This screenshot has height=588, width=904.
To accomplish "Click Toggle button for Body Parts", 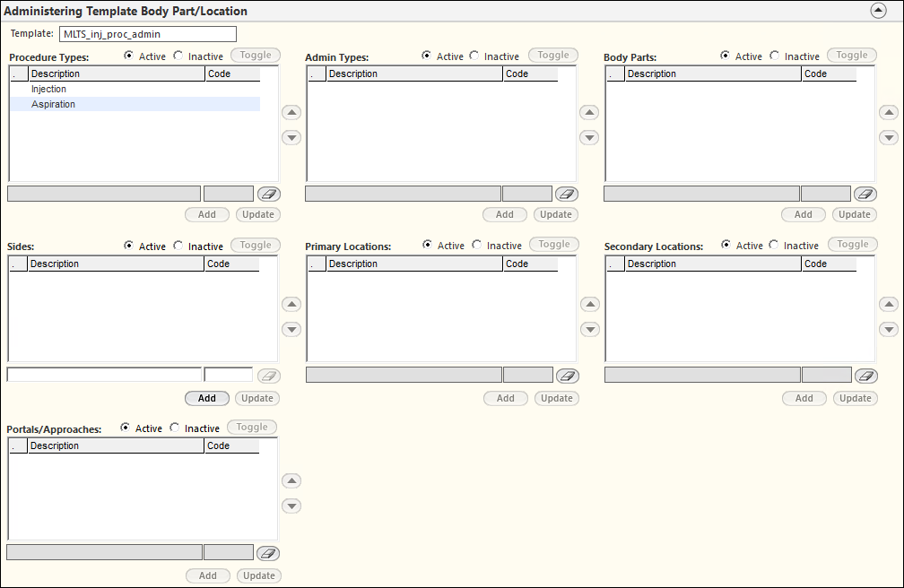I will click(x=852, y=55).
